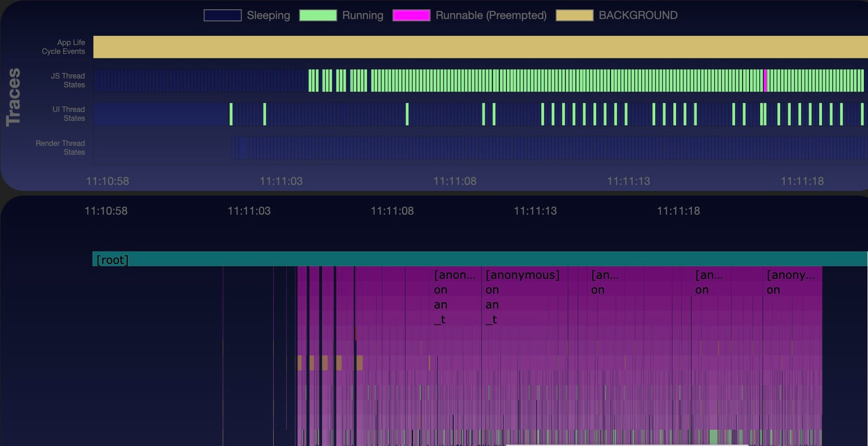Select the magenta preempted slice in JS Thread States

click(764, 80)
